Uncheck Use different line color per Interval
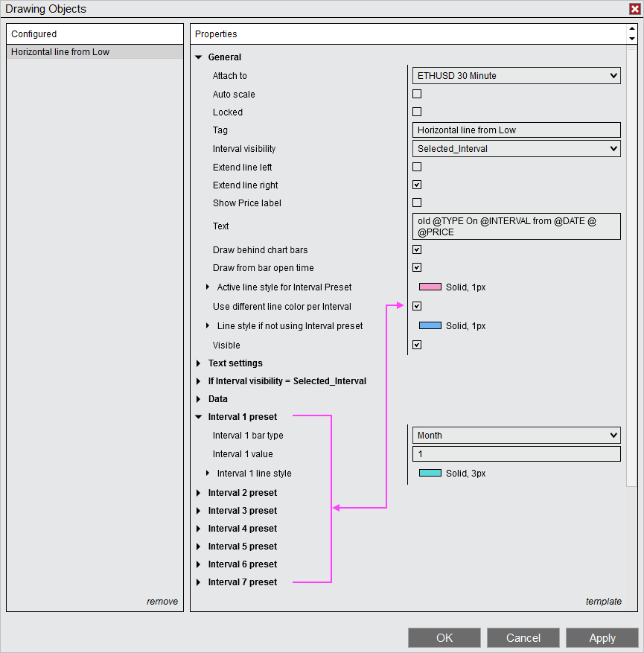This screenshot has width=644, height=653. pos(416,305)
